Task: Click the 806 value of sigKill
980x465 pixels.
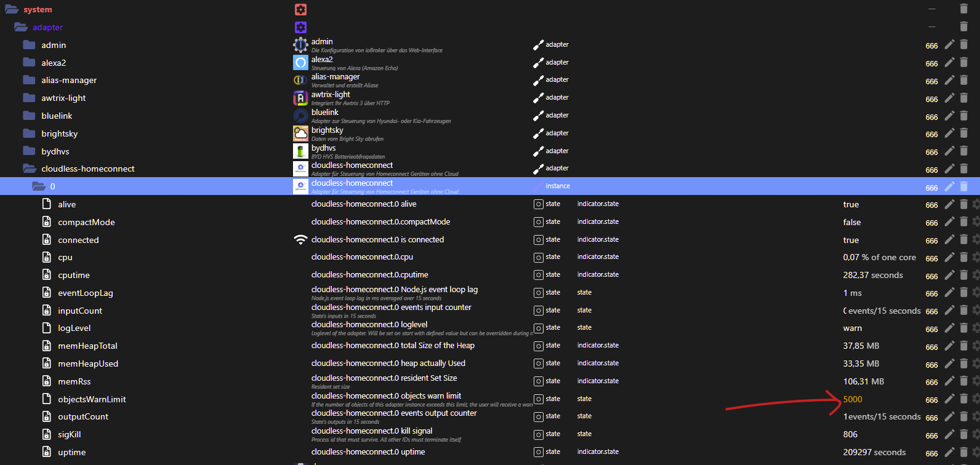Action: pos(850,434)
